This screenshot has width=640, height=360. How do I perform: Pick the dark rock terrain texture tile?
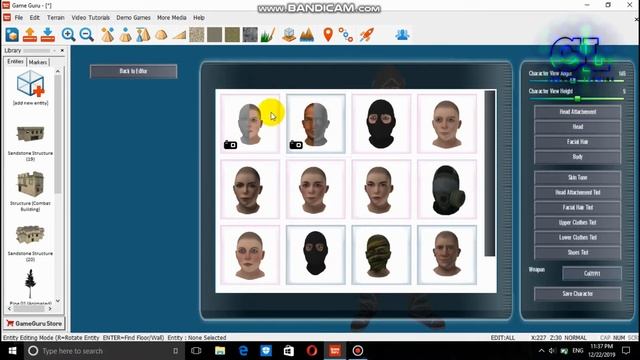click(x=250, y=35)
